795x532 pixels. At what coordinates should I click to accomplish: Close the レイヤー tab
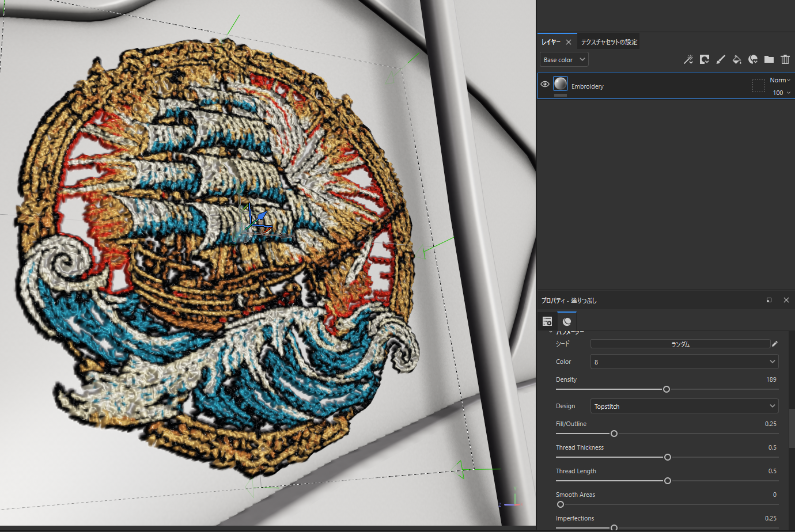[569, 42]
